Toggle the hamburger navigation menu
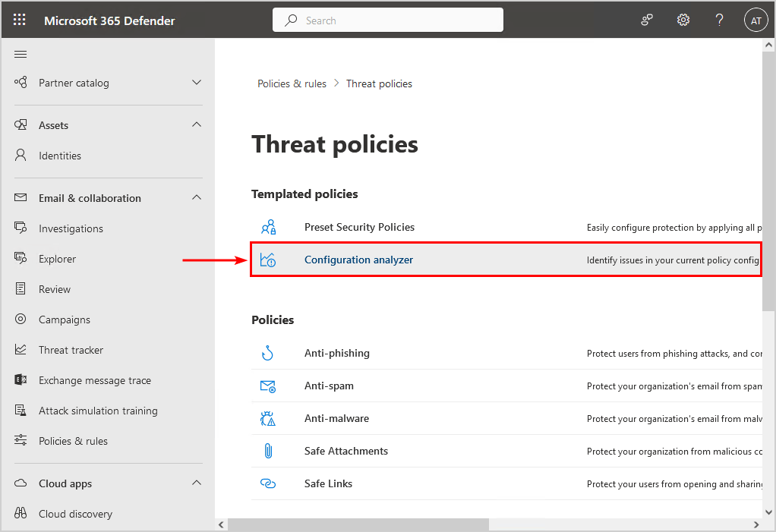The width and height of the screenshot is (776, 532). point(21,54)
